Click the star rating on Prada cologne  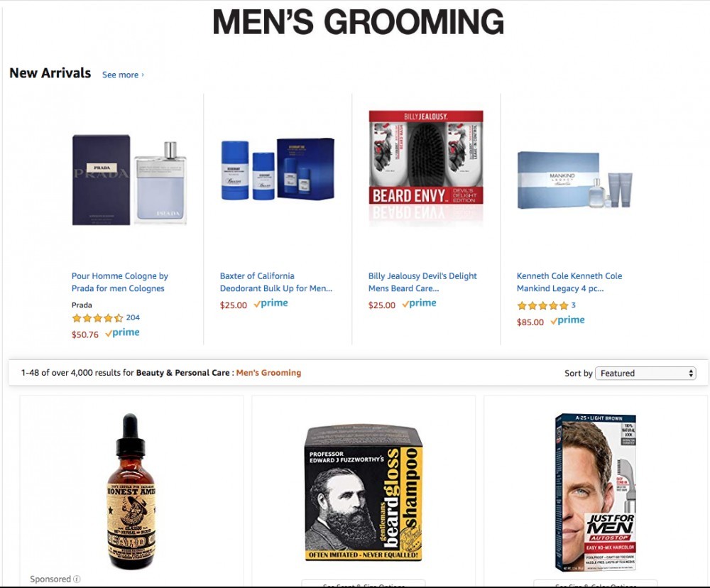coord(97,318)
